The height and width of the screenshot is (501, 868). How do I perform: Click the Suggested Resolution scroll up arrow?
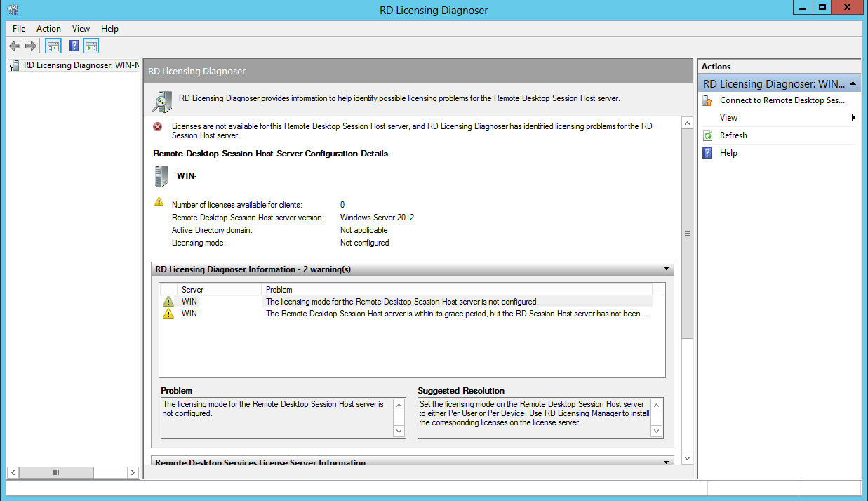(656, 405)
